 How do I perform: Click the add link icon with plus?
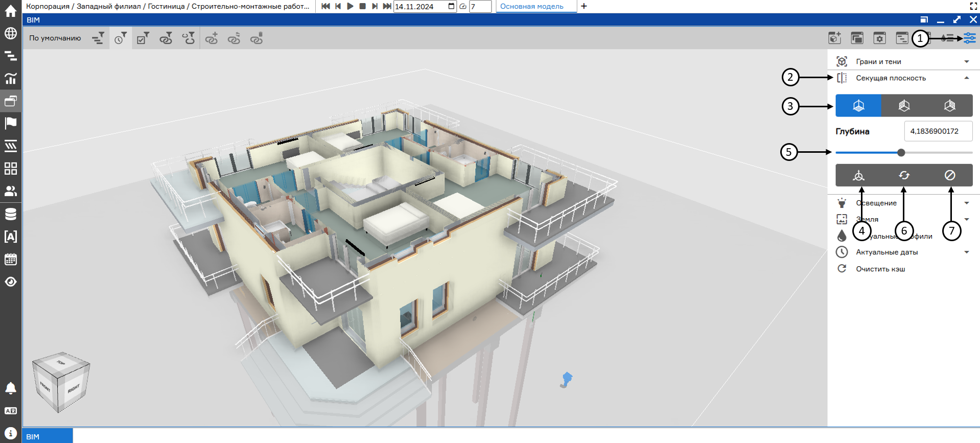(x=212, y=38)
